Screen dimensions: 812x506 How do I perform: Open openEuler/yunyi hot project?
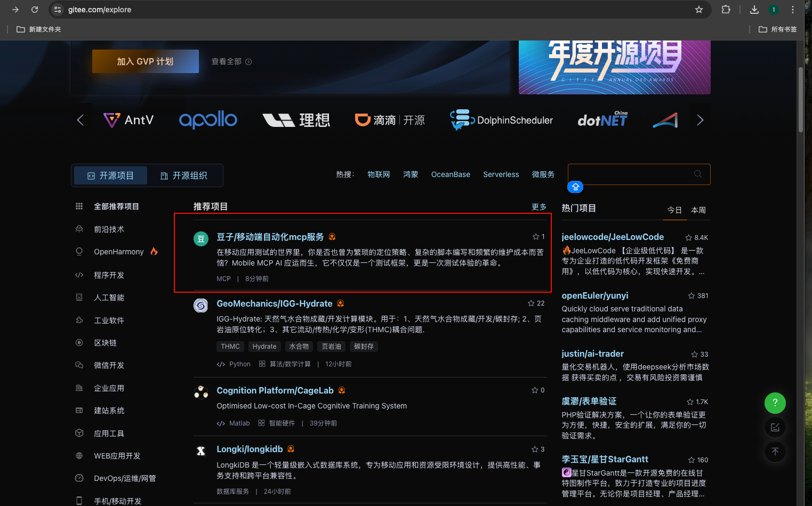click(595, 295)
